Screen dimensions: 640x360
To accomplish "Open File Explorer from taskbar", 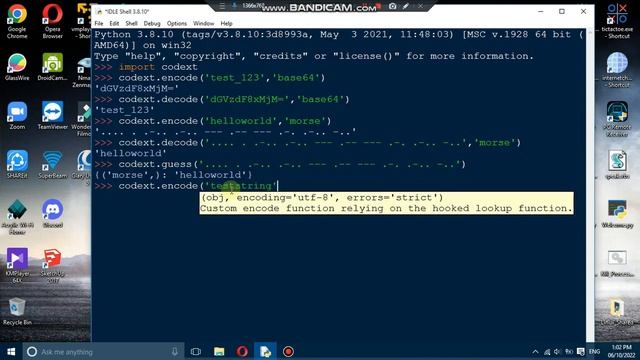I will point(219,351).
